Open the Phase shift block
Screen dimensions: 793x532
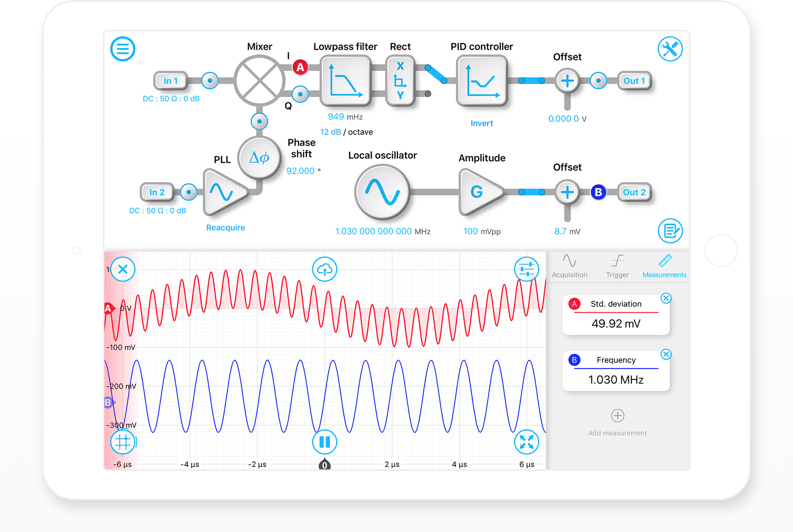click(x=258, y=158)
